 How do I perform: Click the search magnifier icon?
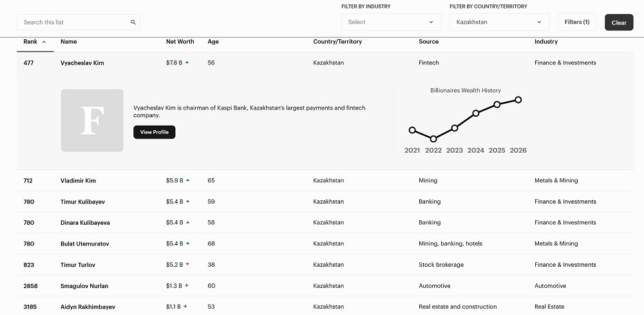point(133,23)
